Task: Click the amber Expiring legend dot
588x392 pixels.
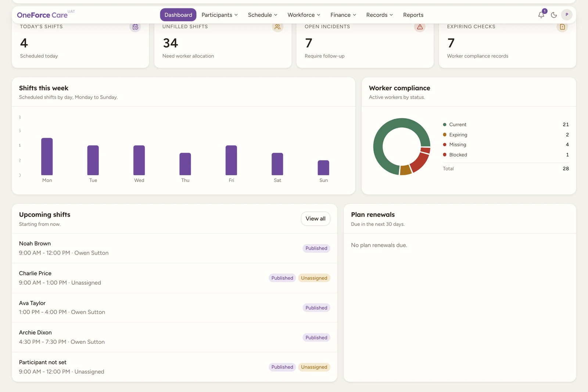Action: [x=445, y=134]
